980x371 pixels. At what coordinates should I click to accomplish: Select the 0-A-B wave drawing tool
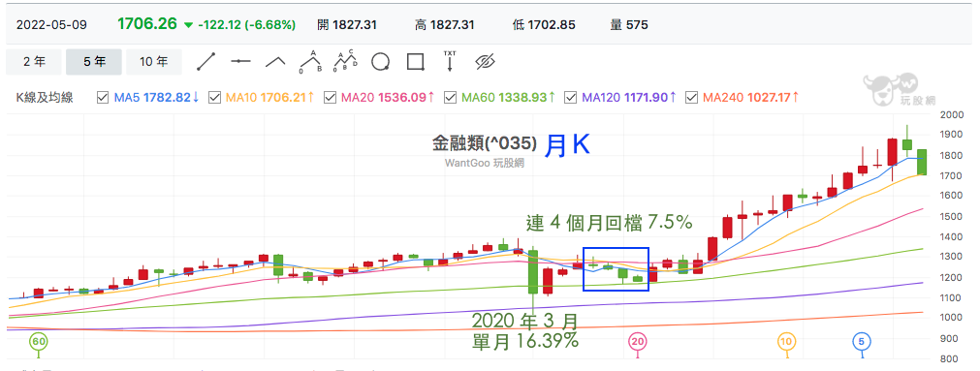click(310, 61)
